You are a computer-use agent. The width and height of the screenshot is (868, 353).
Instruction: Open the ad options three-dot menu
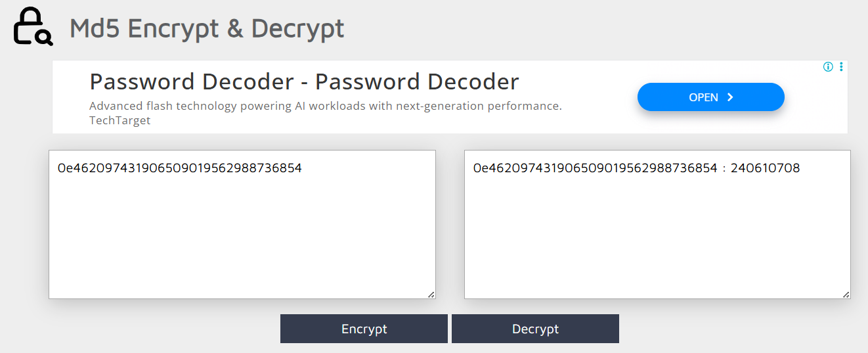point(841,66)
